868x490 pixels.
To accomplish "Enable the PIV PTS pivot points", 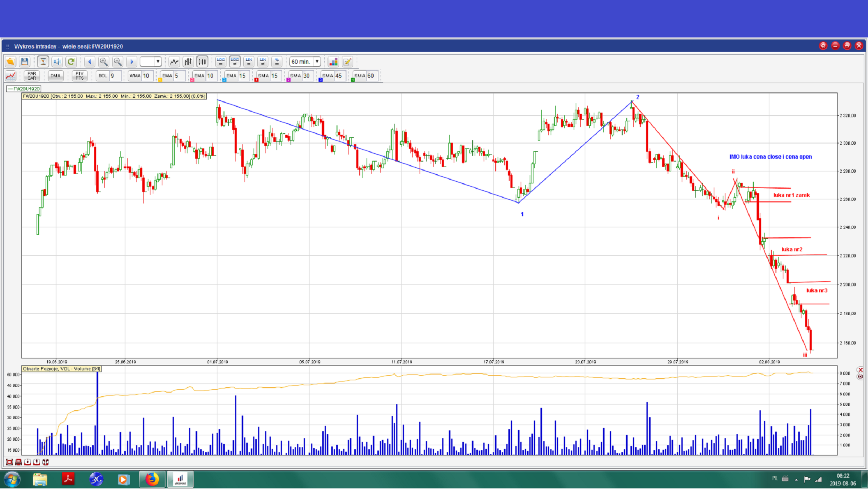I will [x=79, y=76].
